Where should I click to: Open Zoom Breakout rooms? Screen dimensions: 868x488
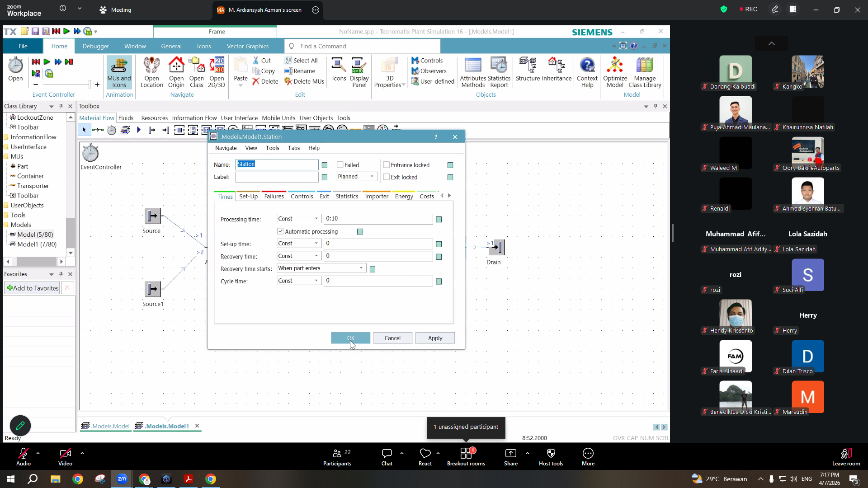point(466,457)
